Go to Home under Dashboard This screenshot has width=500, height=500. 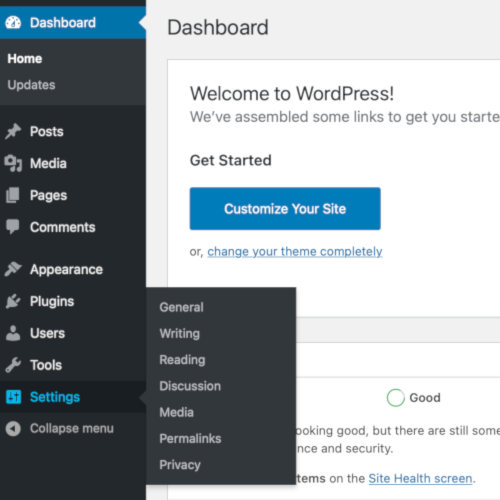(x=25, y=59)
